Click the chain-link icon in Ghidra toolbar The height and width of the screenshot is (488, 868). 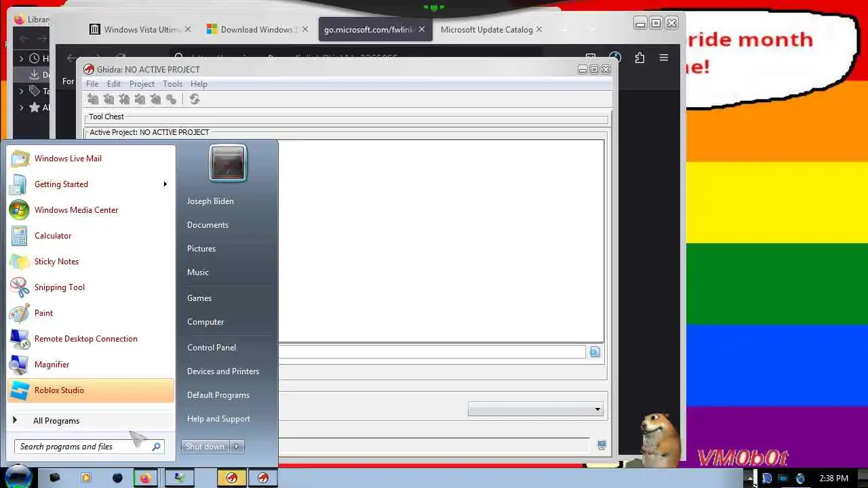coord(171,100)
